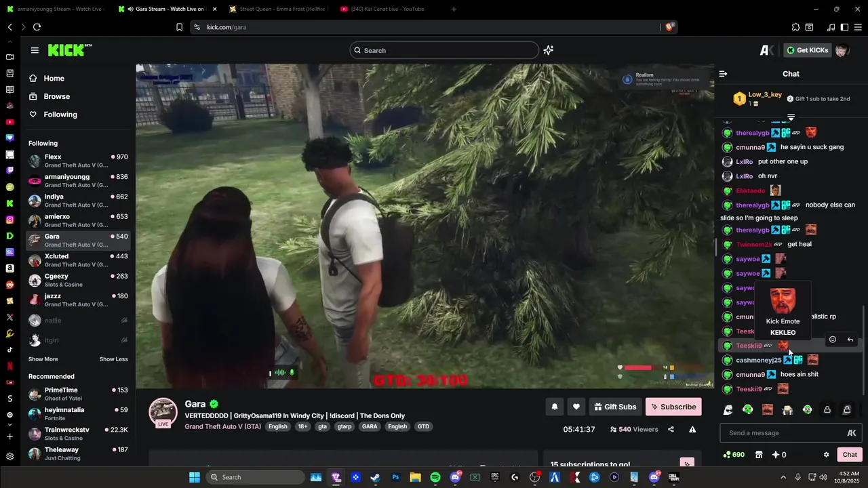Click the Get KICKs button
868x488 pixels.
pyautogui.click(x=807, y=50)
